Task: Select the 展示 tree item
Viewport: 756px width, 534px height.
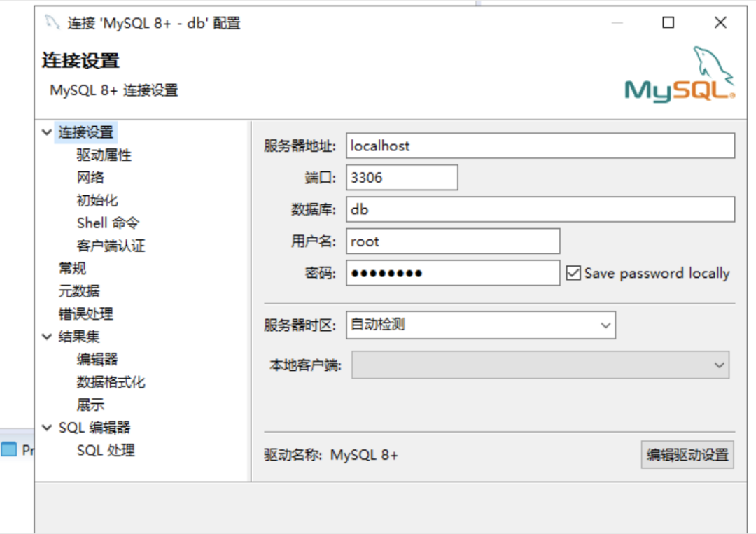Action: pos(90,405)
